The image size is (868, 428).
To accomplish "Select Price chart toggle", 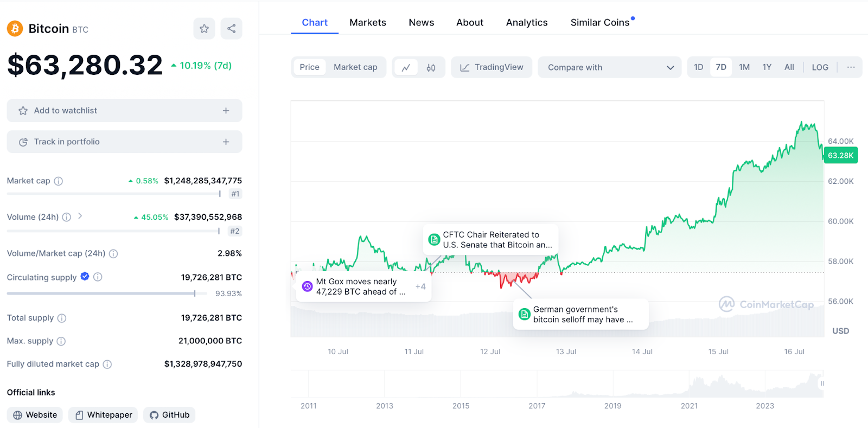I will [309, 67].
